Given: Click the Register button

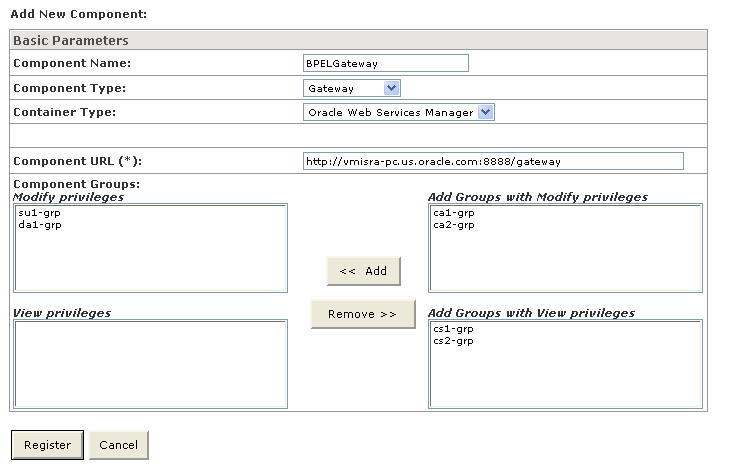Looking at the screenshot, I should [x=47, y=445].
